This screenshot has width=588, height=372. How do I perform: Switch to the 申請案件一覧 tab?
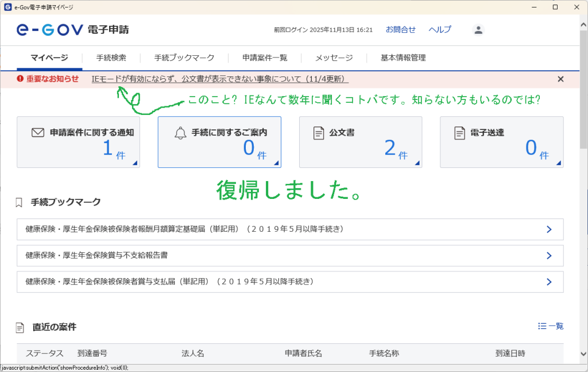(x=265, y=57)
